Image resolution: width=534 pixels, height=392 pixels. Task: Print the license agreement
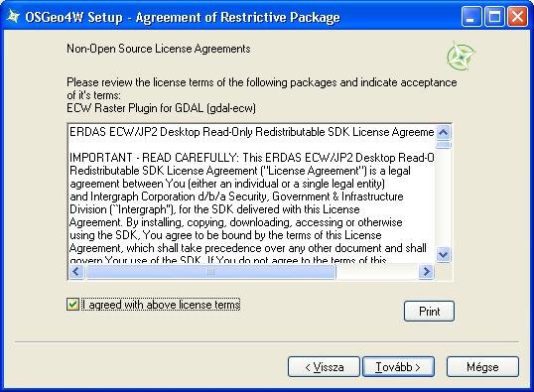429,311
